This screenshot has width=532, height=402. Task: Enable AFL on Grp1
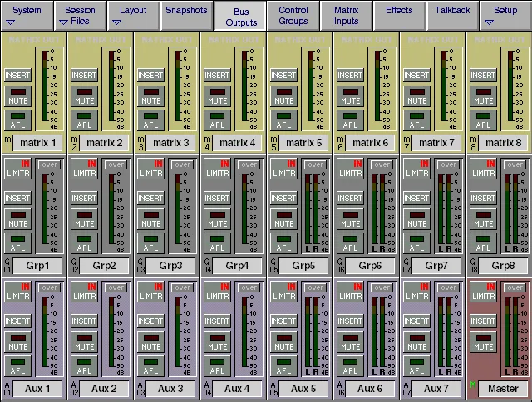pos(18,243)
